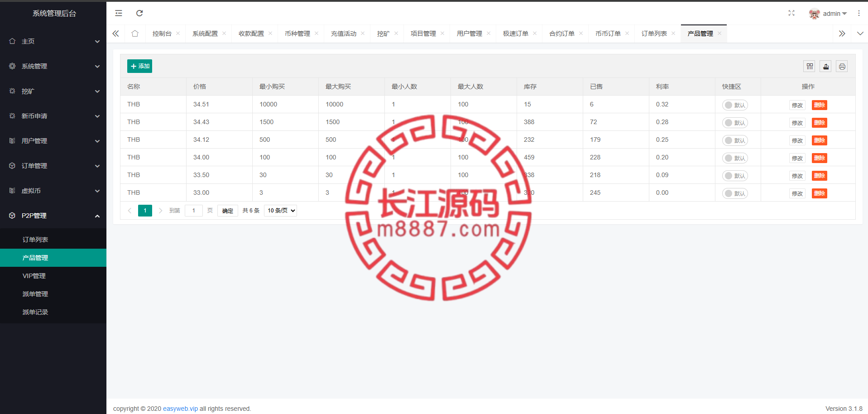The height and width of the screenshot is (414, 868).
Task: Toggle 快捷区 switch for price 34.00 row
Action: coord(735,158)
